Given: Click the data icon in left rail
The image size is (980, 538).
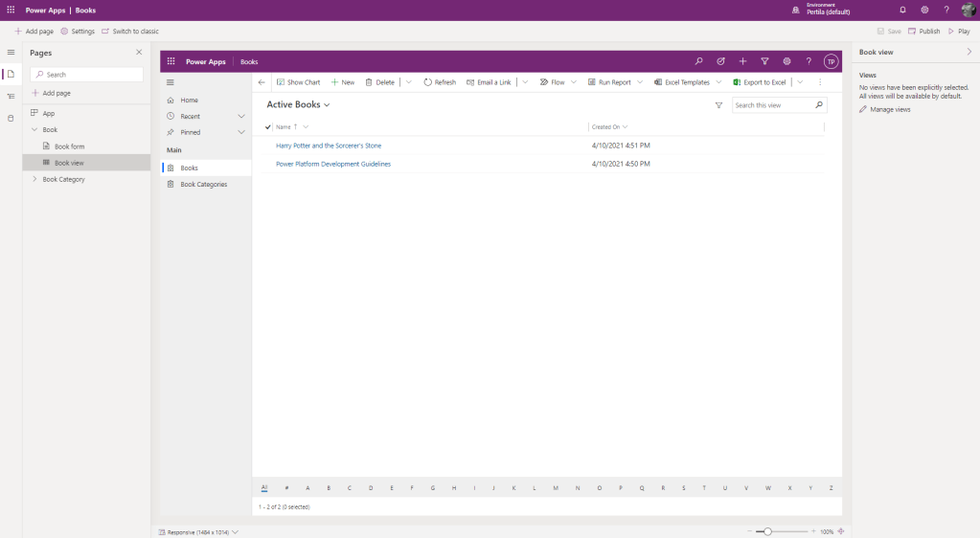Looking at the screenshot, I should (x=11, y=118).
